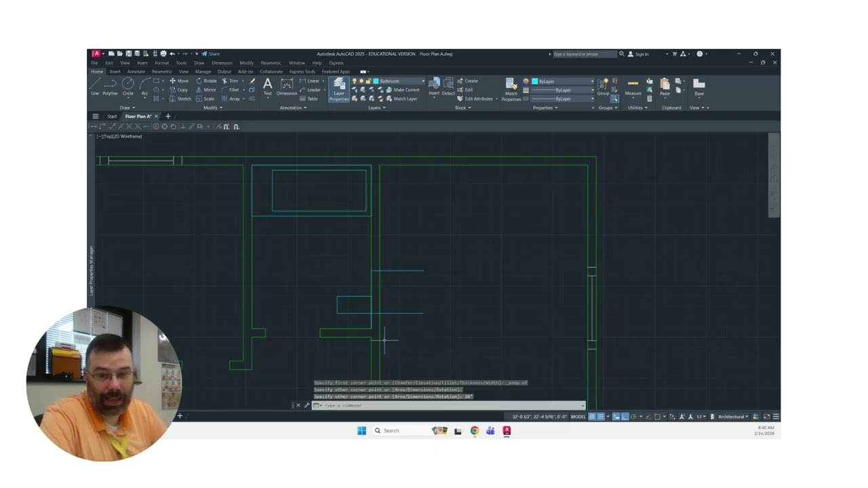Screen dimensions: 868x488
Task: Toggle object snap in status bar
Action: coord(657,416)
